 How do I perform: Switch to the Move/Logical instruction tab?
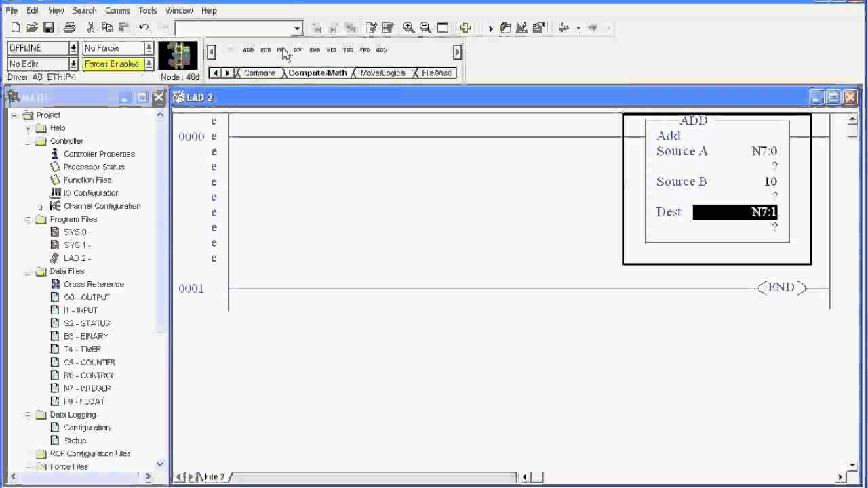pyautogui.click(x=383, y=73)
